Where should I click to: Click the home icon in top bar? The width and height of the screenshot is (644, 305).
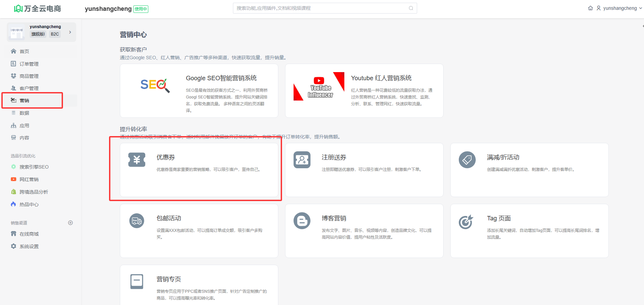(590, 8)
